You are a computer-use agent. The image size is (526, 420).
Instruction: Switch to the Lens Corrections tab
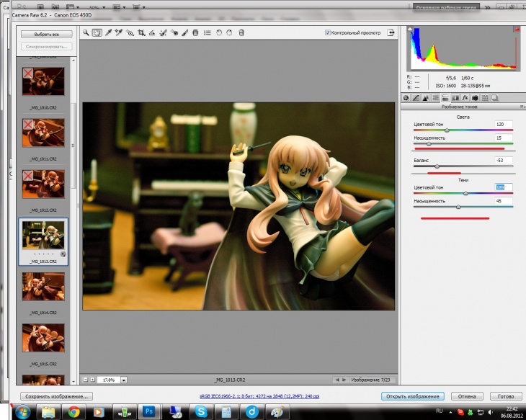pyautogui.click(x=455, y=98)
